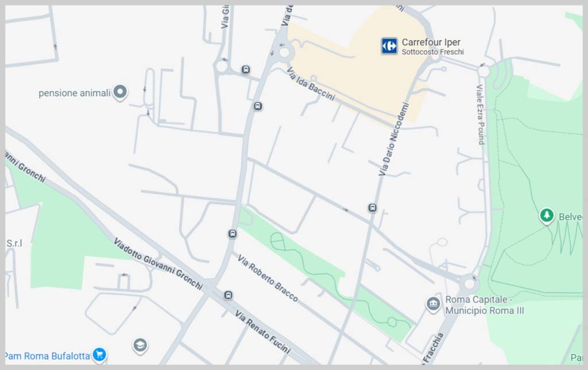Click the Via Roberto Bracco street label
Screen dimensions: 588x370
pos(268,279)
